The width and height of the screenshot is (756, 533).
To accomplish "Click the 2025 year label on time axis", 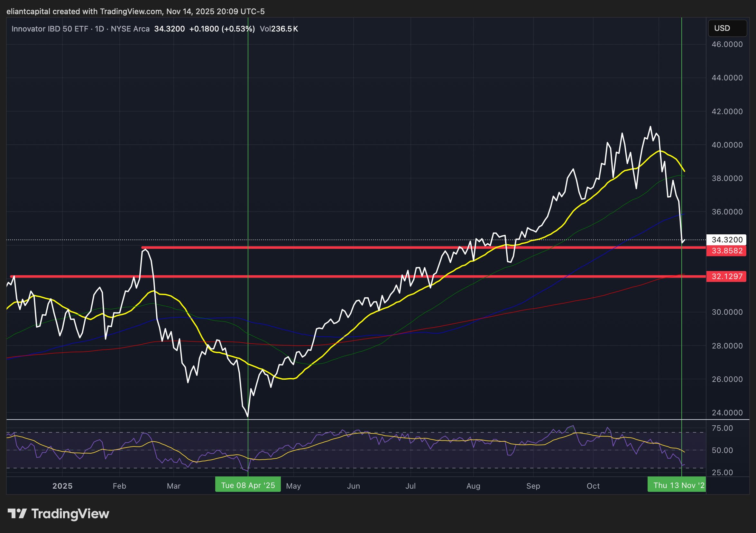I will [62, 486].
